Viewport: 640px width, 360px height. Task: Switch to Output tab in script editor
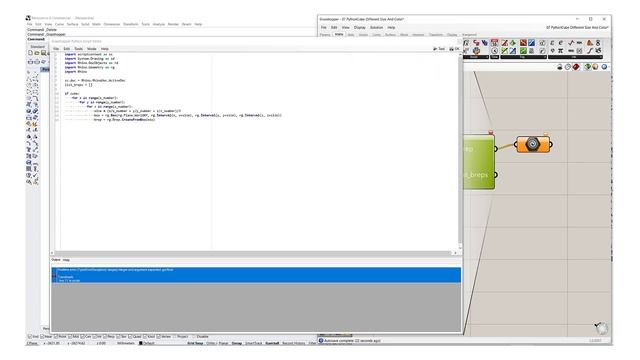pos(56,260)
